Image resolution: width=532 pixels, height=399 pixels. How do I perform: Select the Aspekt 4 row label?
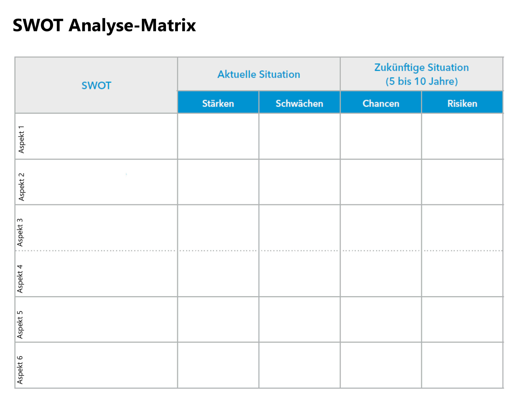click(x=20, y=279)
